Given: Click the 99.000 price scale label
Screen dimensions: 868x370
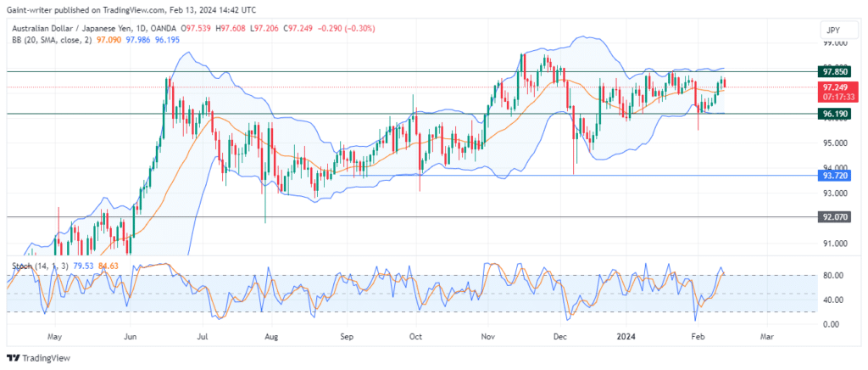Looking at the screenshot, I should 834,42.
